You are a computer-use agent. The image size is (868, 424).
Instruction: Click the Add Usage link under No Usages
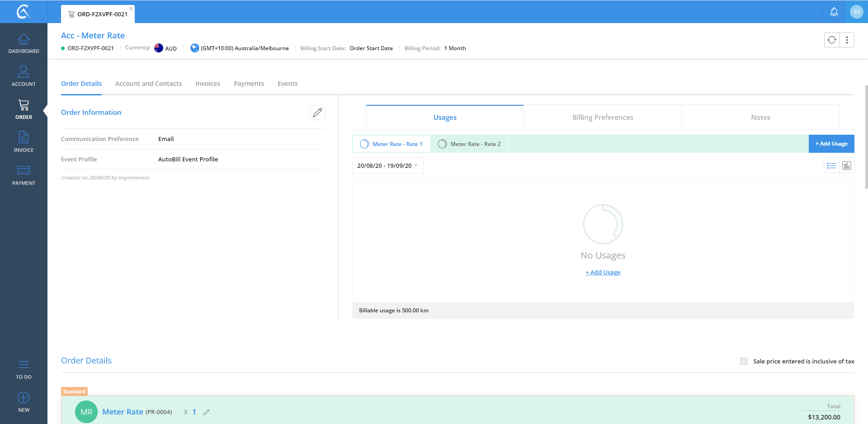[603, 273]
